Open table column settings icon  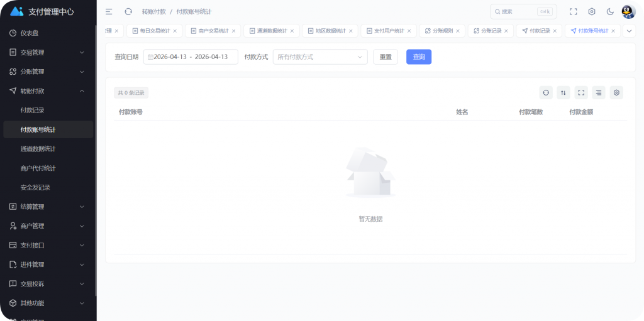pos(616,93)
